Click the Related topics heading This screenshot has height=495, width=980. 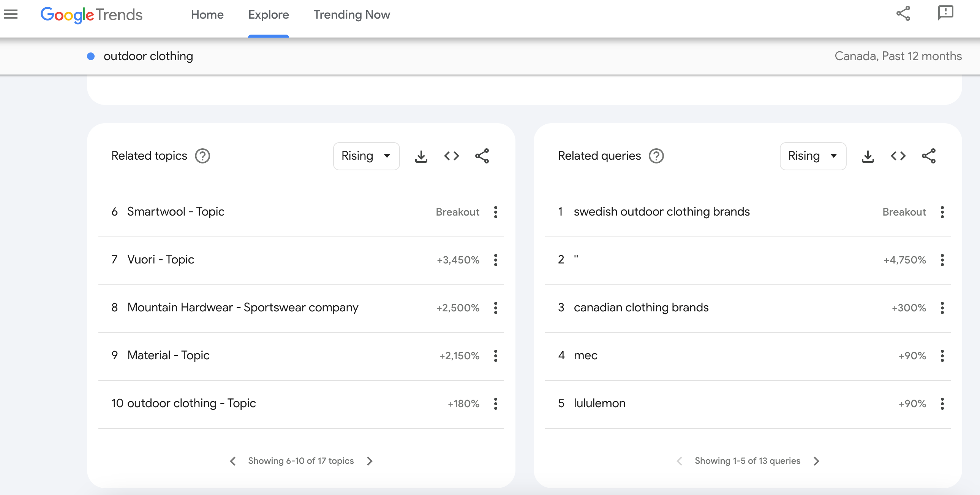coord(149,156)
